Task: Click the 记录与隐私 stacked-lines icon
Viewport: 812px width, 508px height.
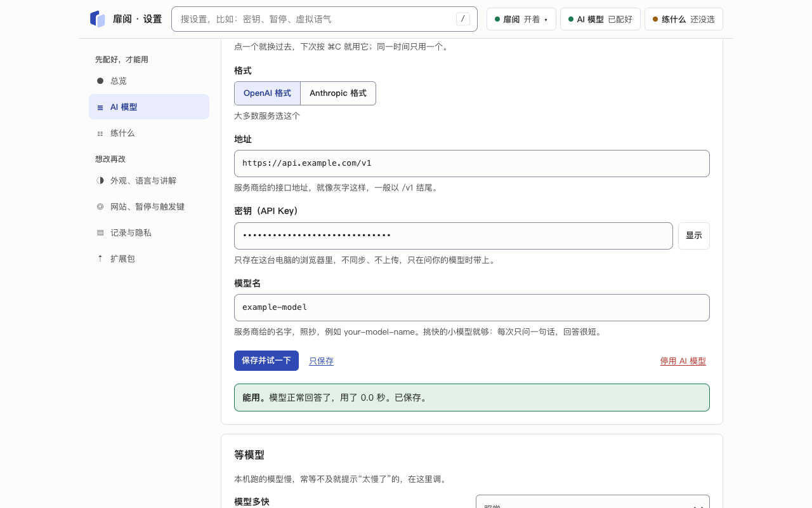Action: coord(100,232)
